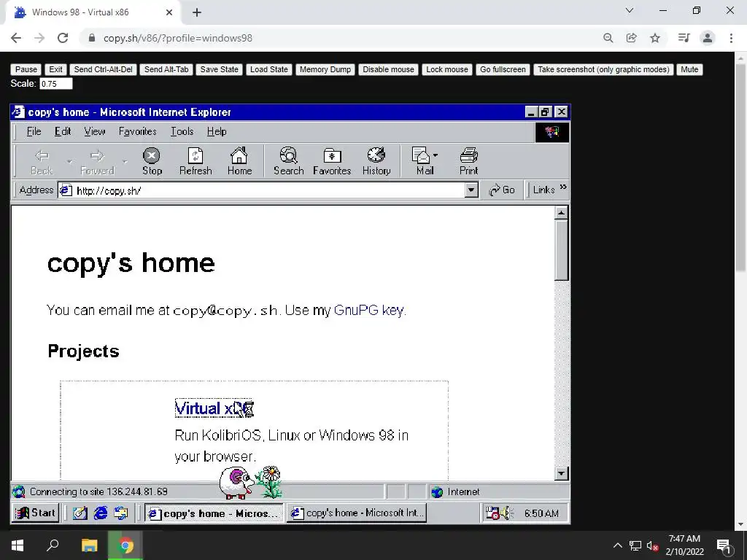Click the Load State button
Viewport: 747px width, 560px height.
[x=268, y=69]
